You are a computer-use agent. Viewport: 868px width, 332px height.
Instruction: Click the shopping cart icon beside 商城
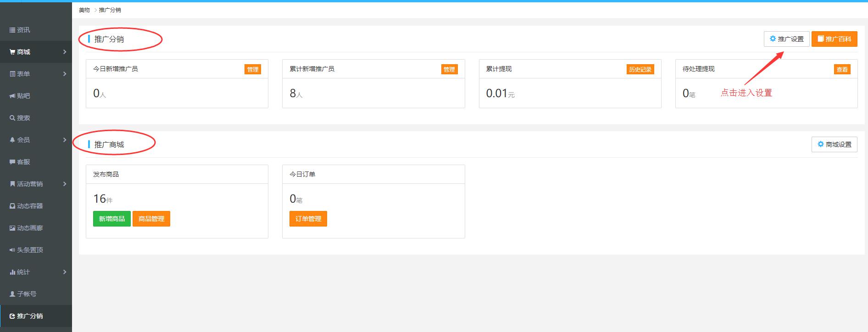(x=12, y=52)
